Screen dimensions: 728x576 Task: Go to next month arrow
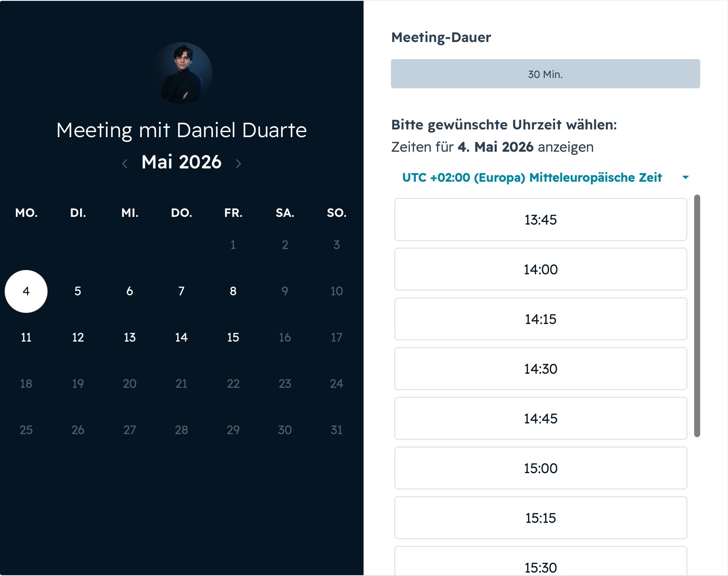coord(239,163)
